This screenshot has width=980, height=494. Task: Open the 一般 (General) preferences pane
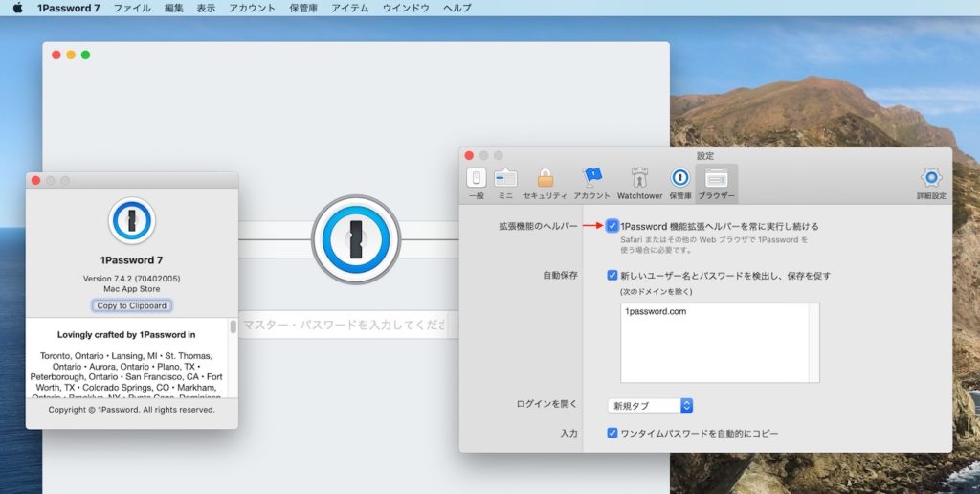point(476,182)
